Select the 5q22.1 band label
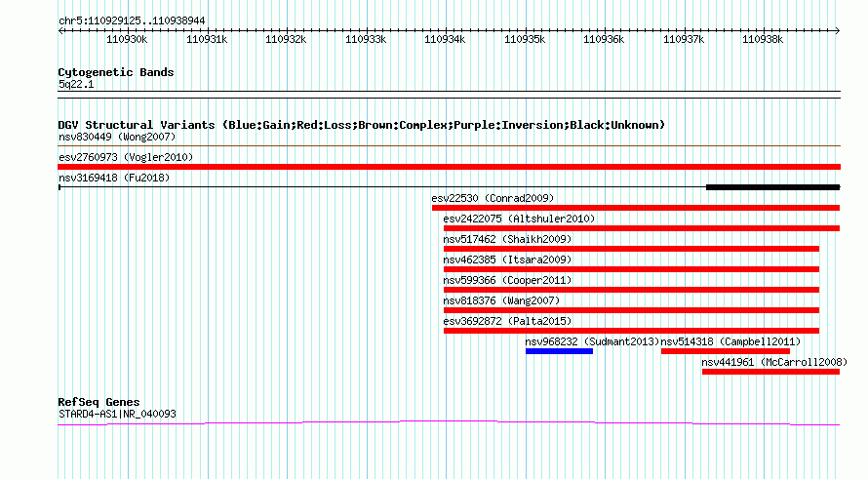 point(76,84)
